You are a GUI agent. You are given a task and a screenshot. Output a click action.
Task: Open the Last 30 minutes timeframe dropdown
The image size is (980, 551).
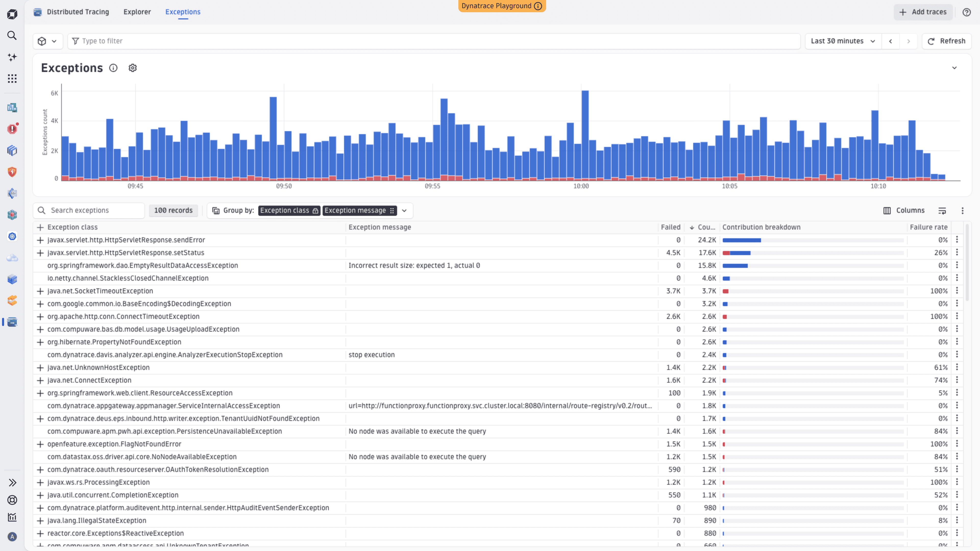coord(843,41)
